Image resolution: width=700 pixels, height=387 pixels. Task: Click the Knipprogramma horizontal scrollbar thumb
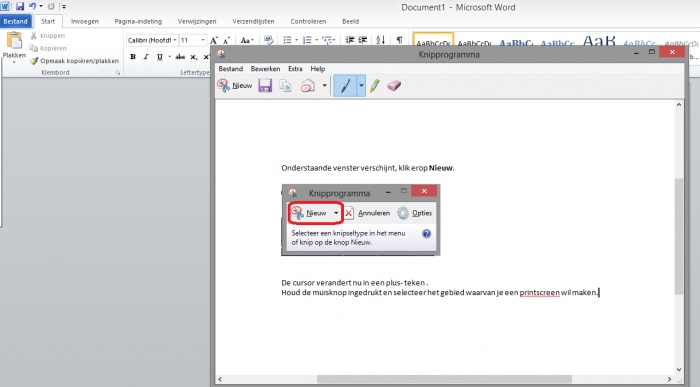[x=444, y=379]
